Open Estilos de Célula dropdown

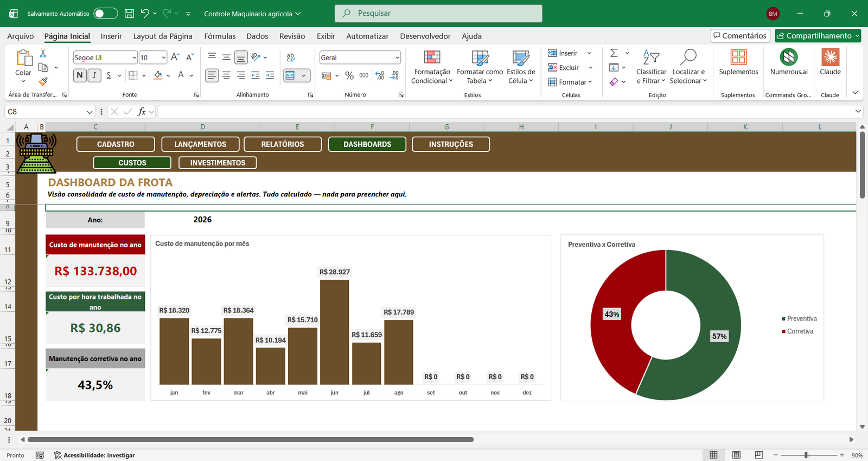point(521,67)
